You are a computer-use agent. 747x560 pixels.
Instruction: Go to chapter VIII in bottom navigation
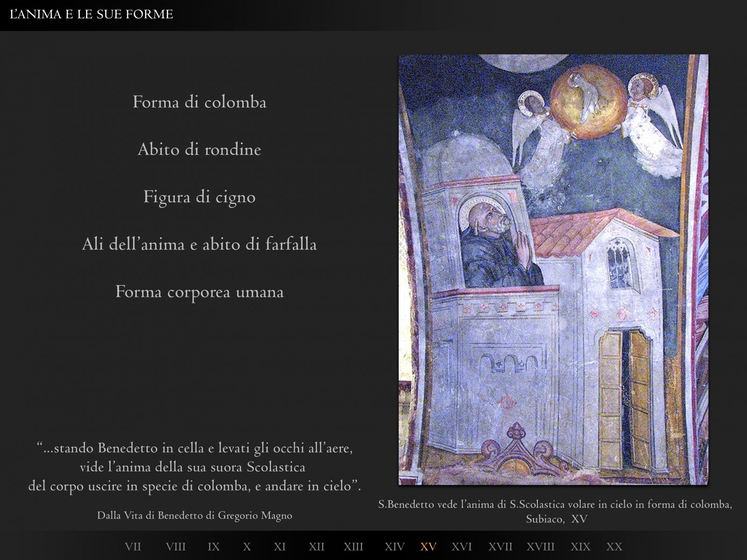176,546
